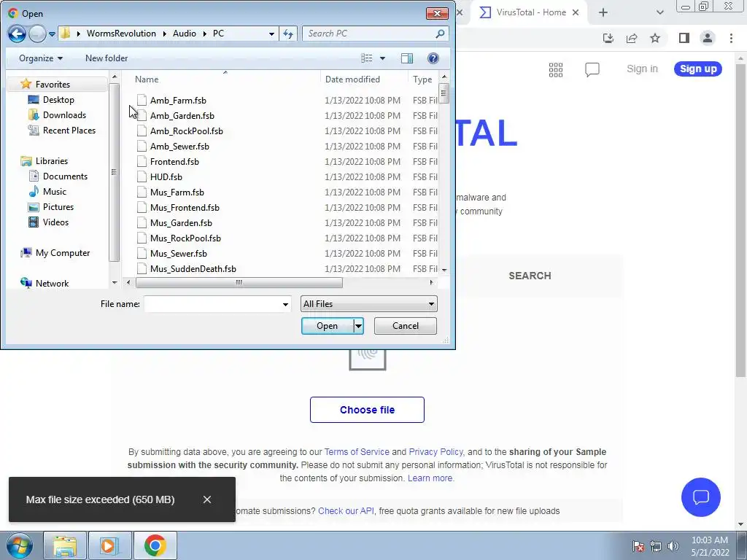
Task: Open the VirusTotal chat bubble button
Action: (701, 497)
